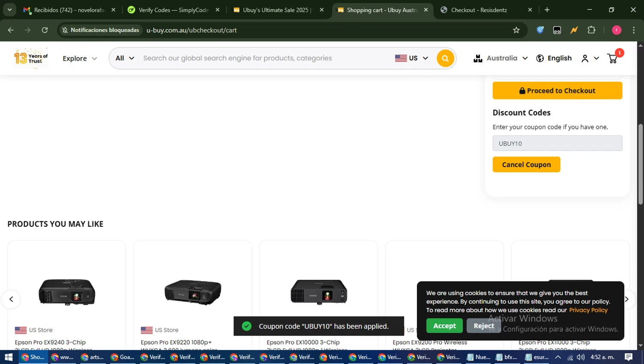Image resolution: width=644 pixels, height=364 pixels.
Task: Open the Windows action center notification icon
Action: 629,357
